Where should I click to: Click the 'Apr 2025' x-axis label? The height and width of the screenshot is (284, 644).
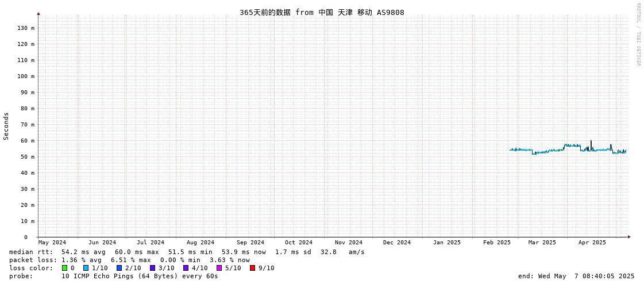click(x=592, y=243)
